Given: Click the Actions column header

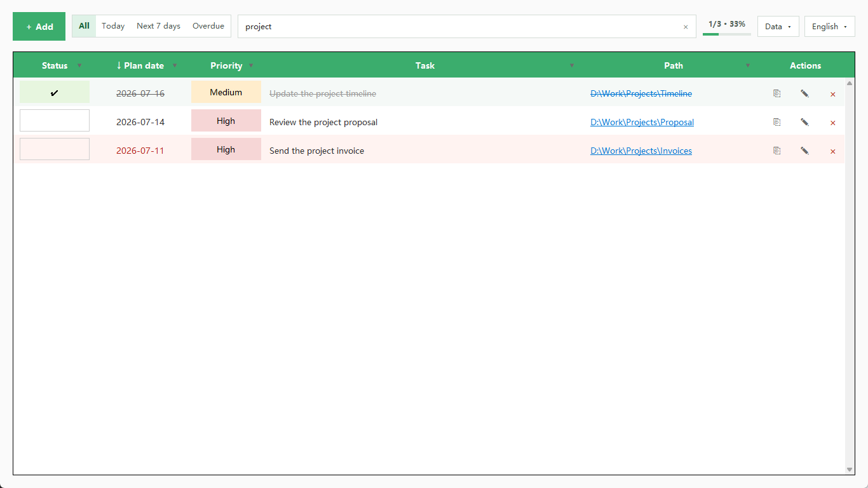Looking at the screenshot, I should coord(806,65).
